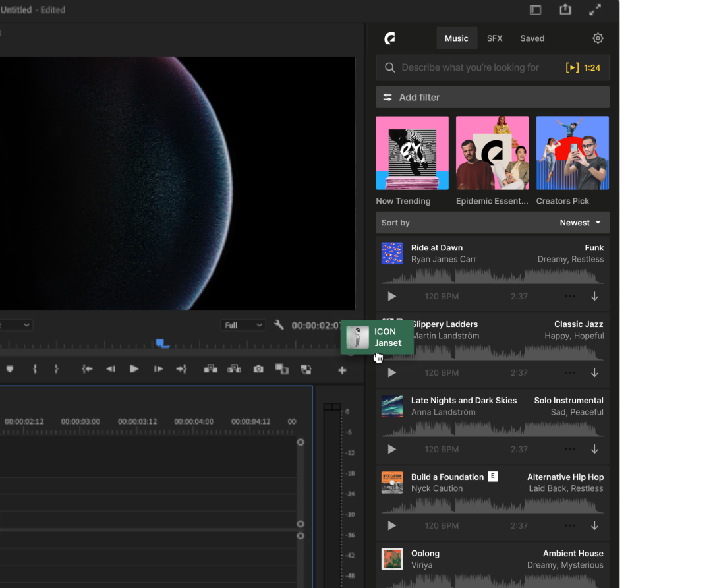Open the Sort by Newest dropdown

click(580, 223)
